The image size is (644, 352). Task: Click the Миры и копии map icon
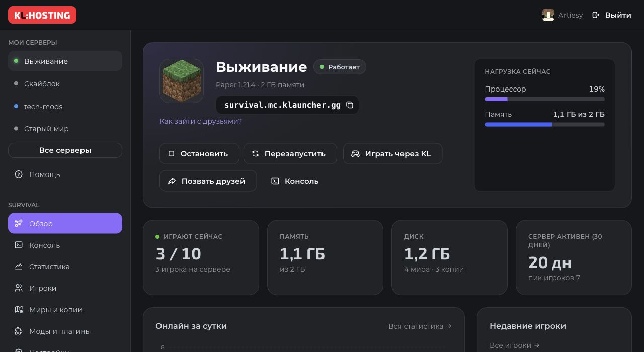pos(19,310)
